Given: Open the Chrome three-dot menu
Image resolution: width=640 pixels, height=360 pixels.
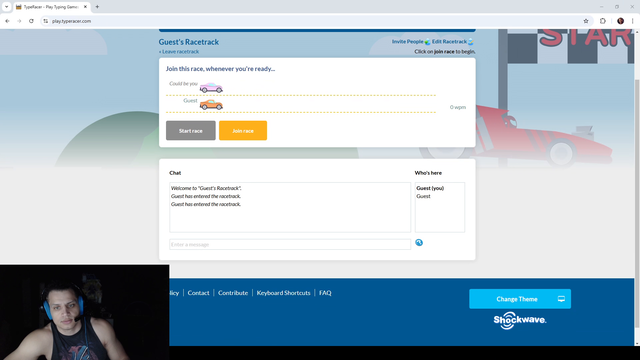Looking at the screenshot, I should [x=632, y=21].
